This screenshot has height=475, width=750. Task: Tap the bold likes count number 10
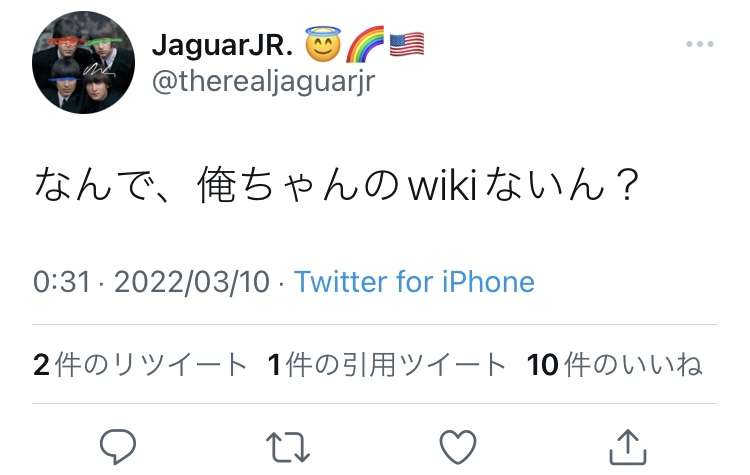(543, 365)
